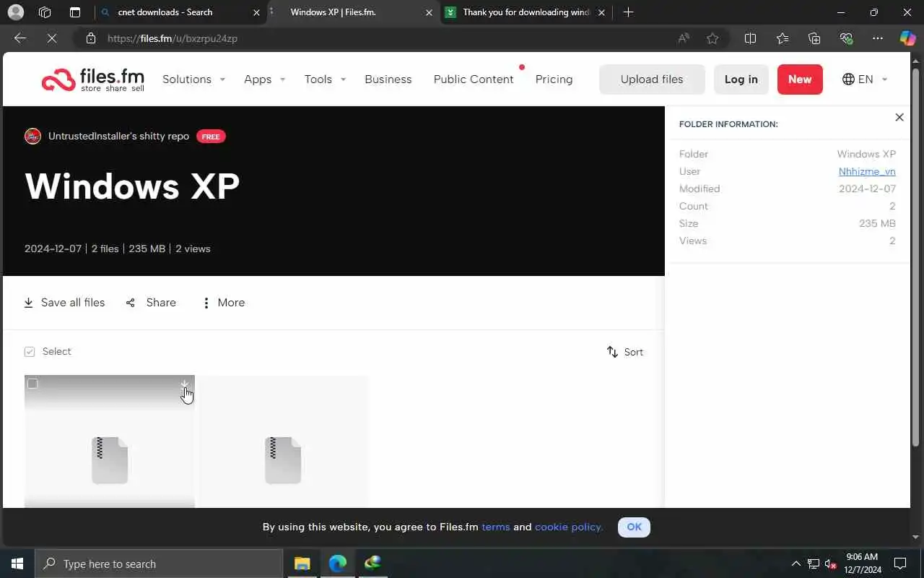Screen dimensions: 924x578
Task: Click the muted volume tray icon
Action: 831,564
